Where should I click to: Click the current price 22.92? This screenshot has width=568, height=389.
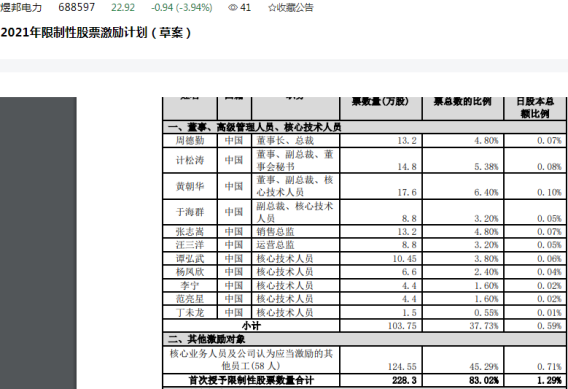coord(123,8)
